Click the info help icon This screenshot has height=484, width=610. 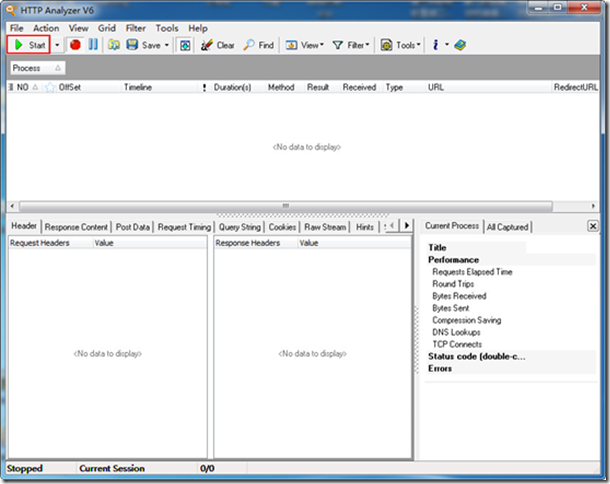(437, 45)
